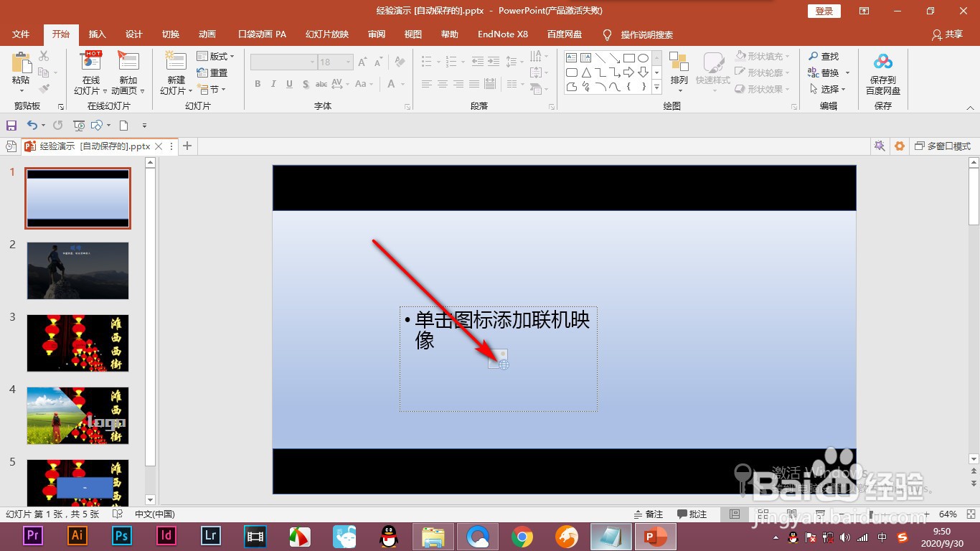Click the Login (登录) button
Viewport: 980px width, 551px height.
824,11
